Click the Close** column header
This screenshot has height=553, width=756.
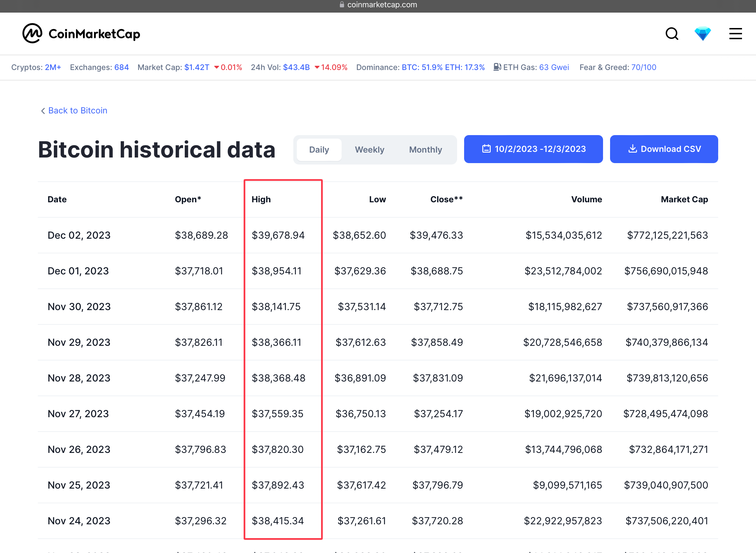447,199
